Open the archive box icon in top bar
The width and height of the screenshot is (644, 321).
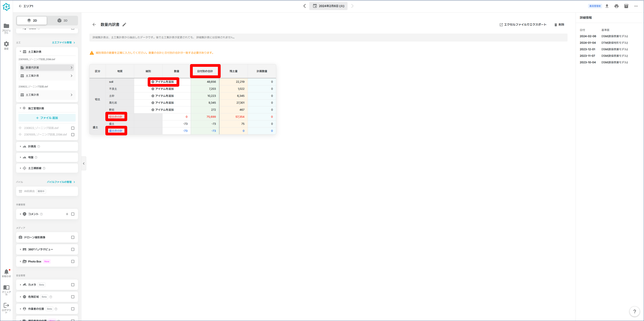626,6
